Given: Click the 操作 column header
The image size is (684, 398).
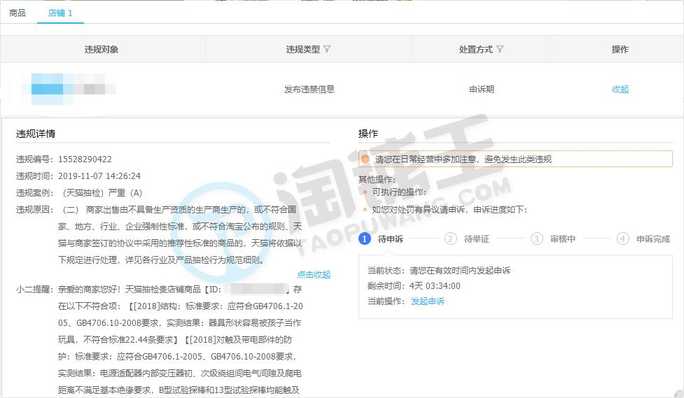Looking at the screenshot, I should tap(620, 49).
